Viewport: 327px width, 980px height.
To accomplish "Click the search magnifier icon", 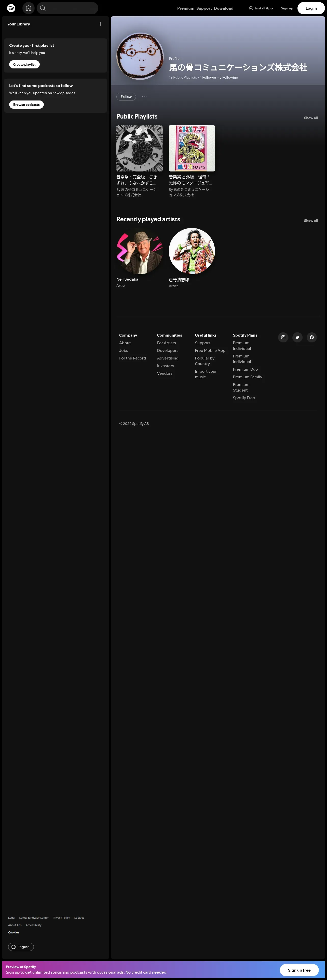I will [x=43, y=8].
